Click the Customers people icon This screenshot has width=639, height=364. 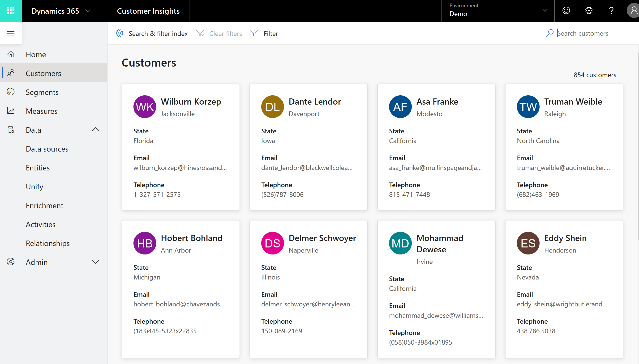(11, 73)
